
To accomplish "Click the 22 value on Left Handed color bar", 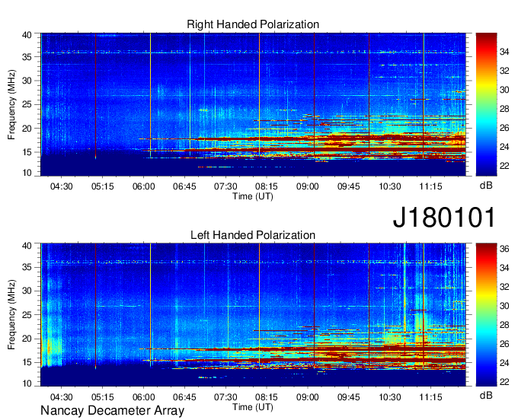I will pyautogui.click(x=504, y=382).
